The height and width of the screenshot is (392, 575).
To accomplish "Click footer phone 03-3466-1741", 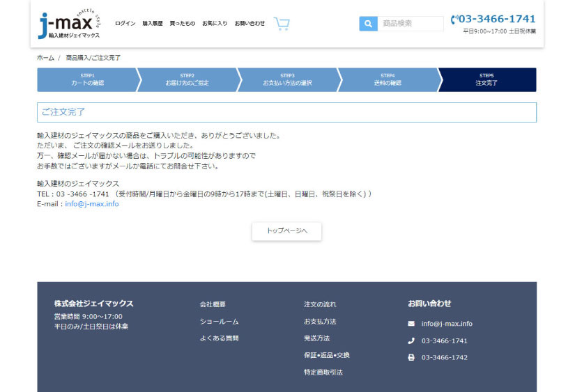I will point(445,341).
